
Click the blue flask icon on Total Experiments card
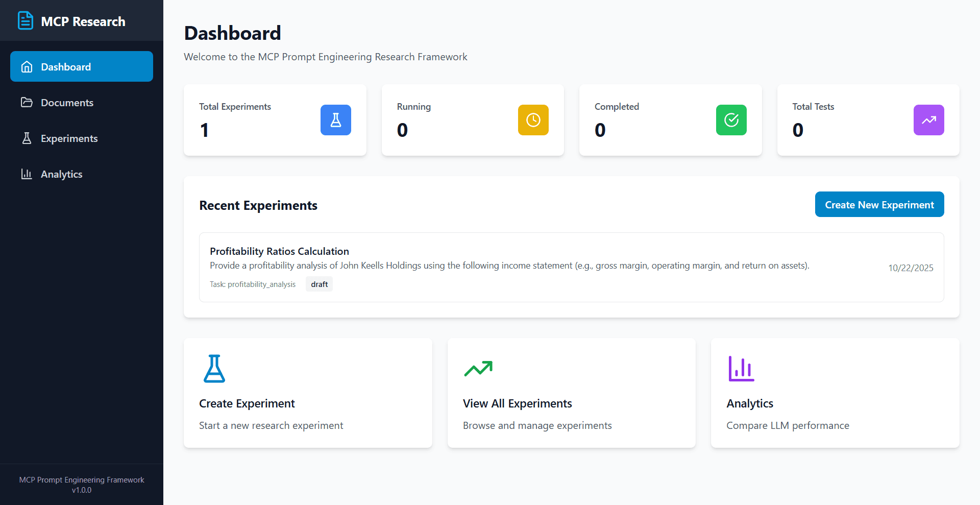pos(335,120)
